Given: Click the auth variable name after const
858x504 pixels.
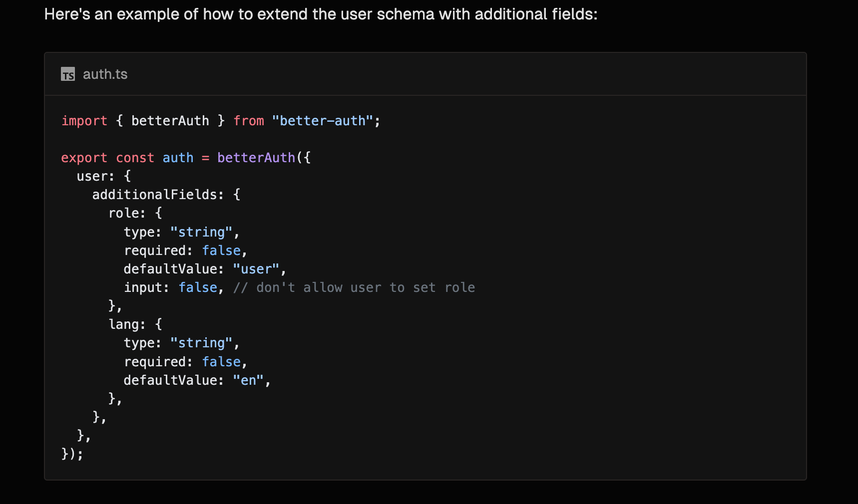Looking at the screenshot, I should [x=178, y=158].
